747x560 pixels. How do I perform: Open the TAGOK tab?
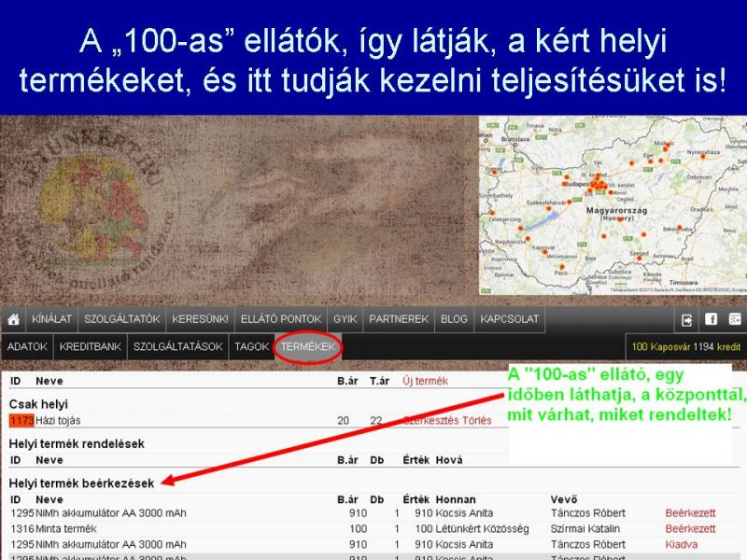pyautogui.click(x=251, y=346)
